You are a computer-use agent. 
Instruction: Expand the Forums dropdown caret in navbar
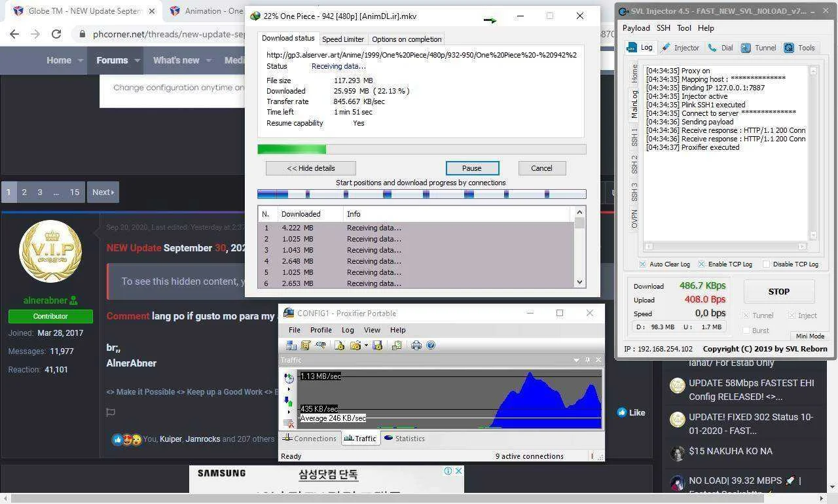click(137, 60)
